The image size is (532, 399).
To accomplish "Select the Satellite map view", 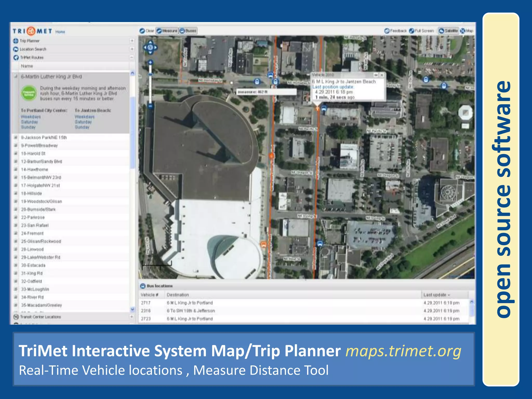I will pyautogui.click(x=448, y=31).
